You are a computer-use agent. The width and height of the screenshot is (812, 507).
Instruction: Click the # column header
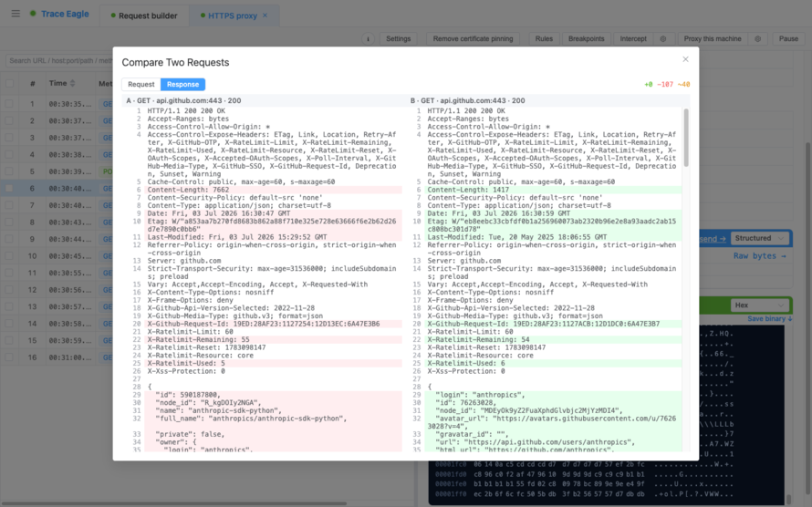point(32,83)
